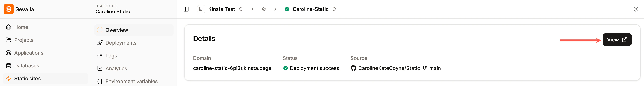Click the Deployment success status text
The image size is (644, 86).
(x=314, y=68)
